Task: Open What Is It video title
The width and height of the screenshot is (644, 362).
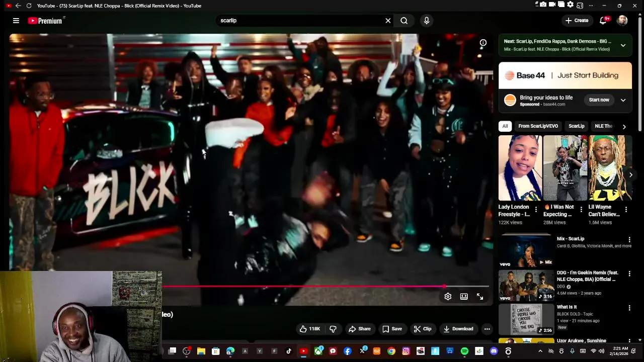Action: click(567, 307)
